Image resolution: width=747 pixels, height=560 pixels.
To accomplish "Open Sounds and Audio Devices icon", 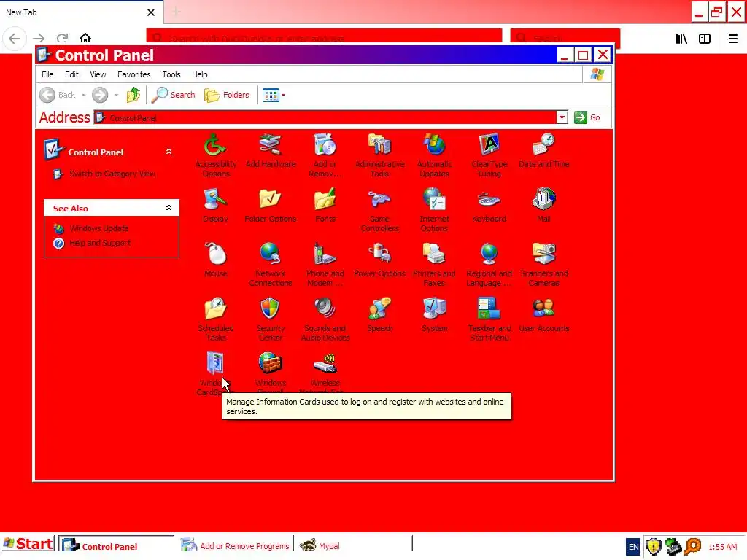I will coord(325,309).
